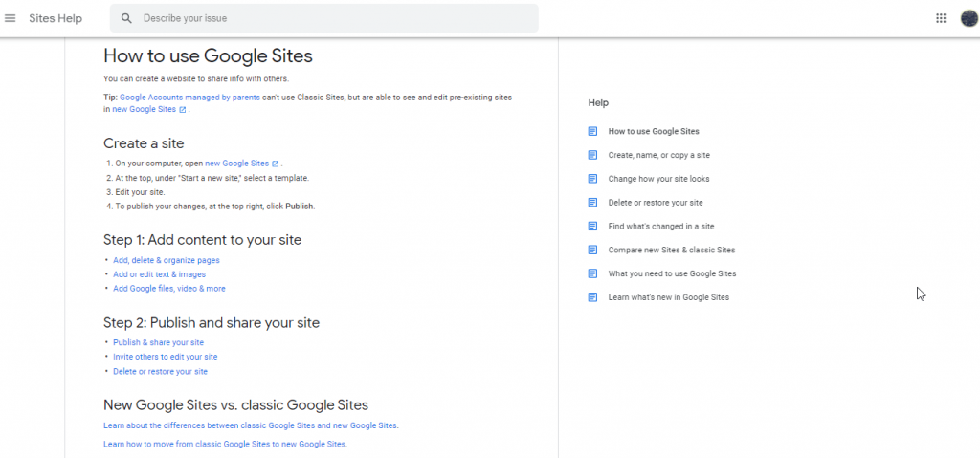Select Find what's changed in a site
This screenshot has height=458, width=980.
(661, 227)
